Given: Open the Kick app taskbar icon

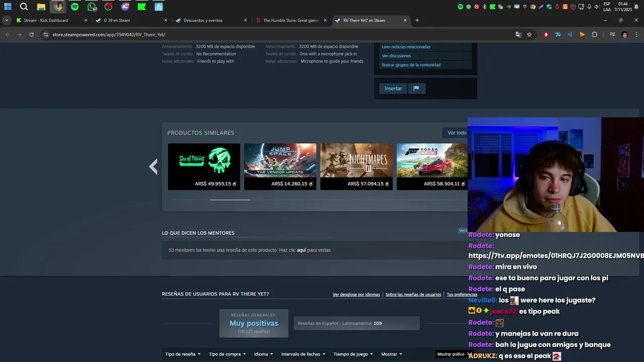Looking at the screenshot, I should [142, 7].
